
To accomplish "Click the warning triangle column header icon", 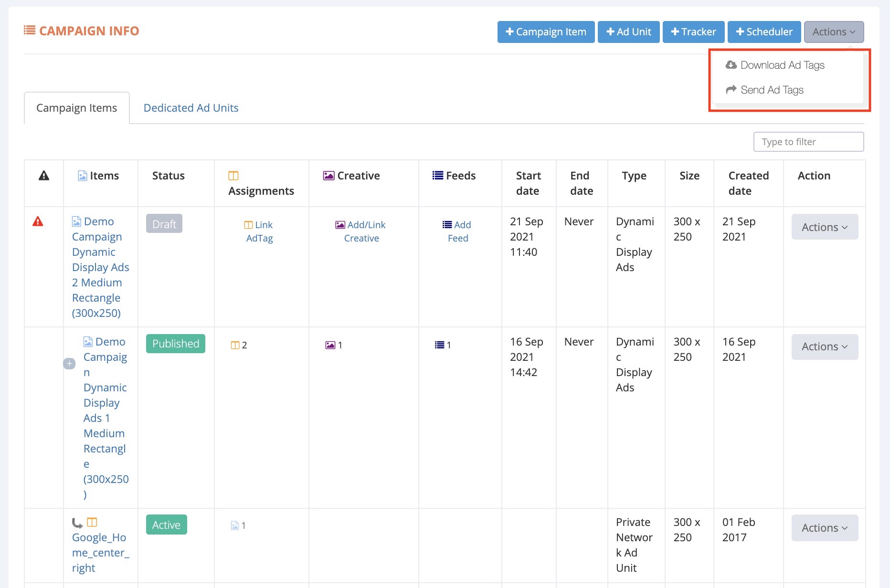I will click(44, 176).
